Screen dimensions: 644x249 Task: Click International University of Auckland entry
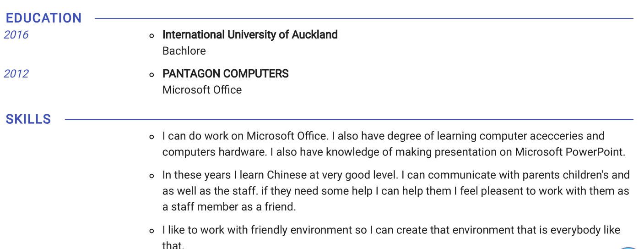coord(250,35)
